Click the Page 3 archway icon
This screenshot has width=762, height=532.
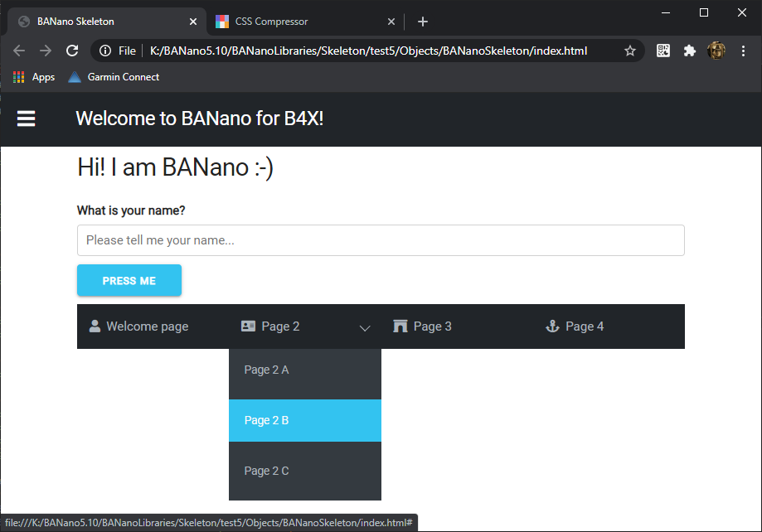click(400, 326)
